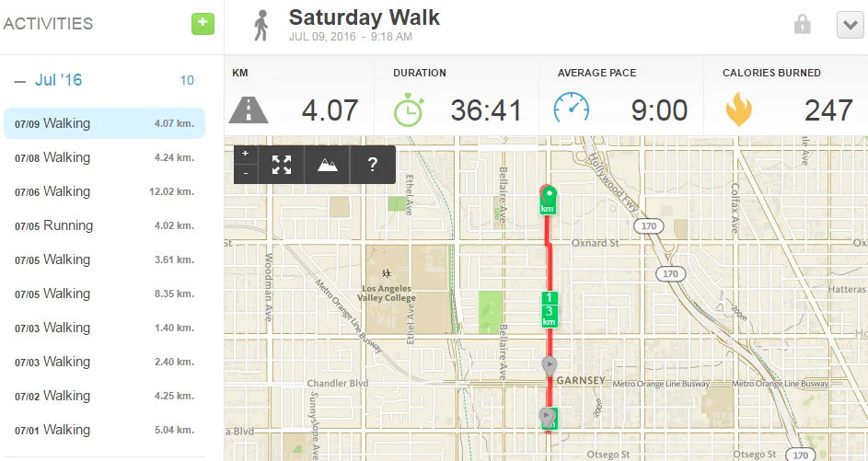Click the green start marker on route

tap(549, 196)
